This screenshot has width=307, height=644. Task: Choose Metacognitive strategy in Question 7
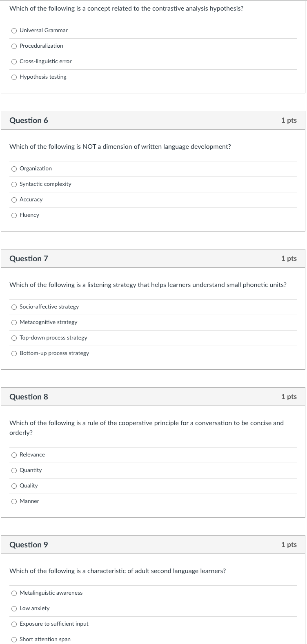pyautogui.click(x=14, y=322)
